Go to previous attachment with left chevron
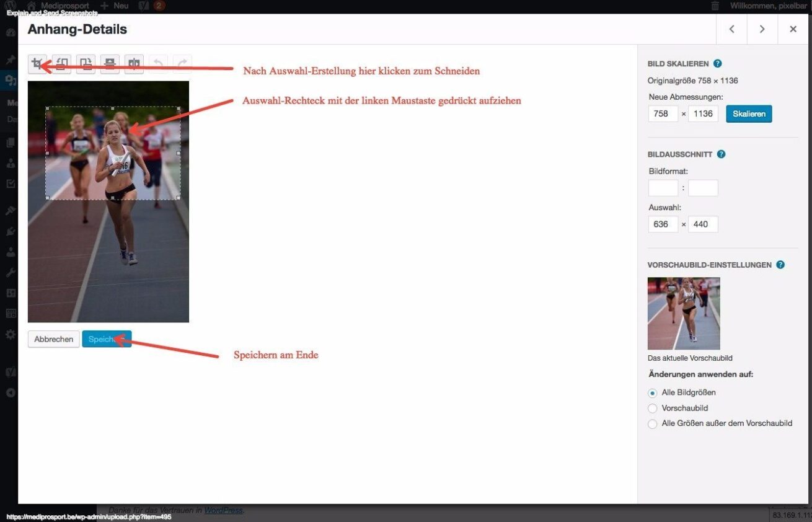This screenshot has height=522, width=812. coord(731,29)
